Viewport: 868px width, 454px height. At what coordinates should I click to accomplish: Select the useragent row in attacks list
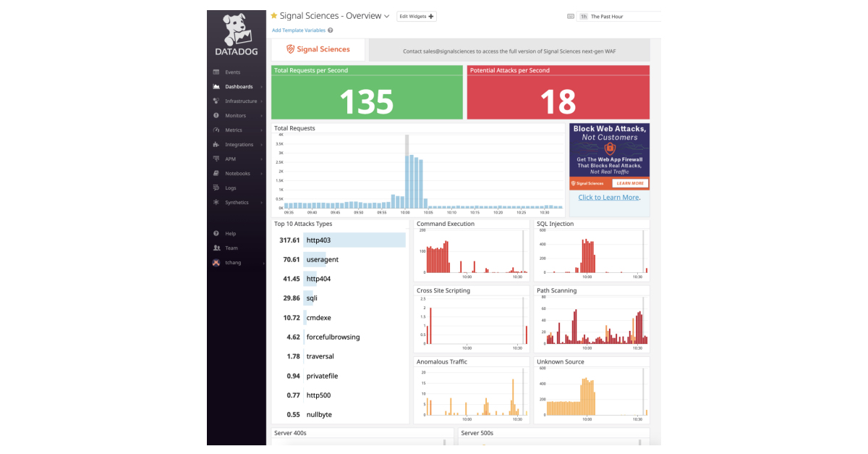(339, 259)
